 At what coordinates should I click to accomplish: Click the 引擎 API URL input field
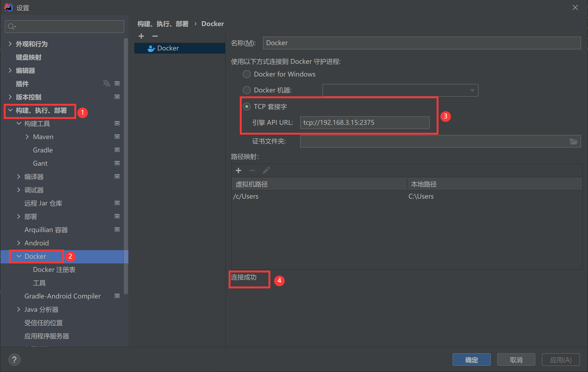[x=364, y=122]
